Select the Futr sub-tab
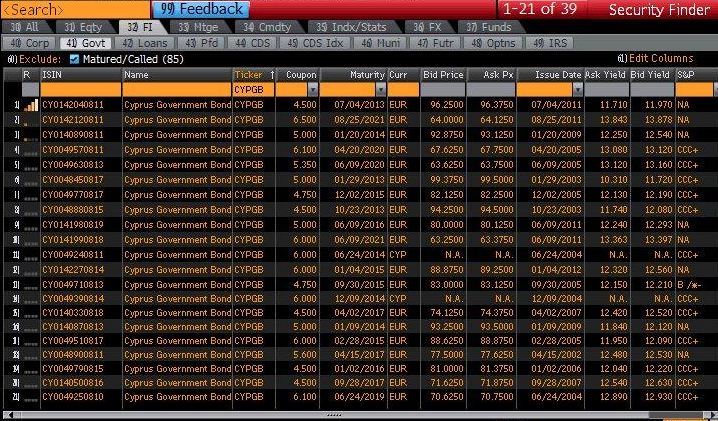Image resolution: width=718 pixels, height=421 pixels. (x=435, y=43)
